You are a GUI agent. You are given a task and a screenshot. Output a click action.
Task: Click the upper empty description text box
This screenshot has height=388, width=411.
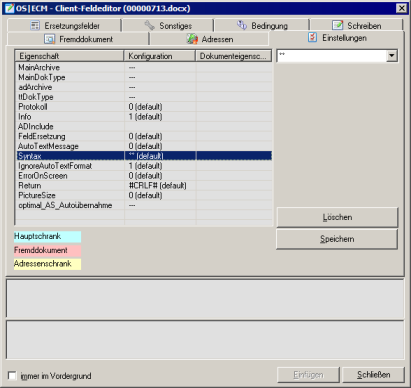(x=205, y=298)
